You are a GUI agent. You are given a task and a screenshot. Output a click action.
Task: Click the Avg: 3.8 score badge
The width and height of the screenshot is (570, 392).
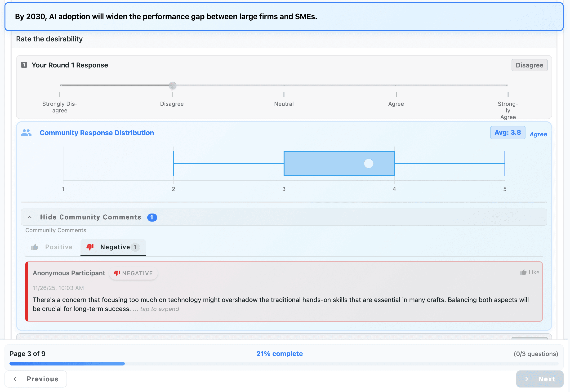point(508,132)
